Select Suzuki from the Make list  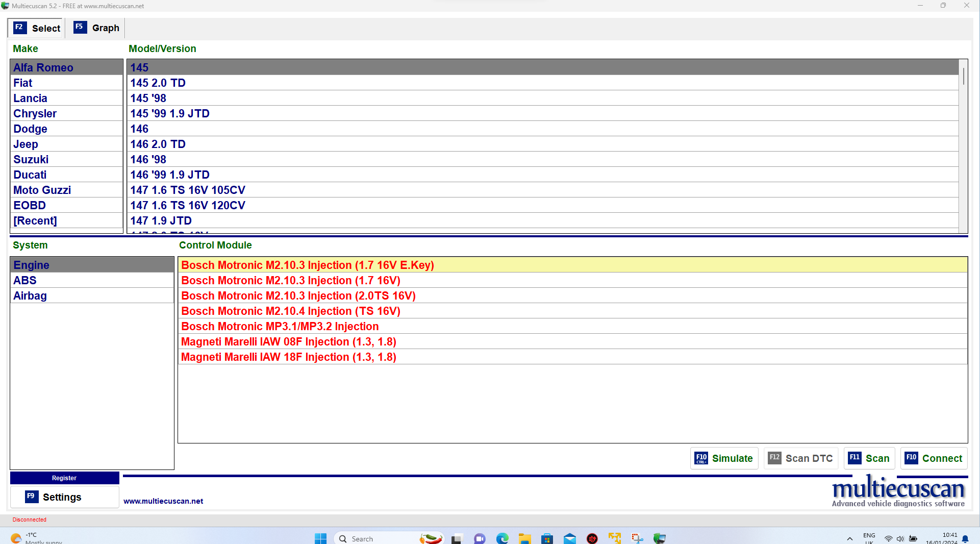click(x=66, y=159)
